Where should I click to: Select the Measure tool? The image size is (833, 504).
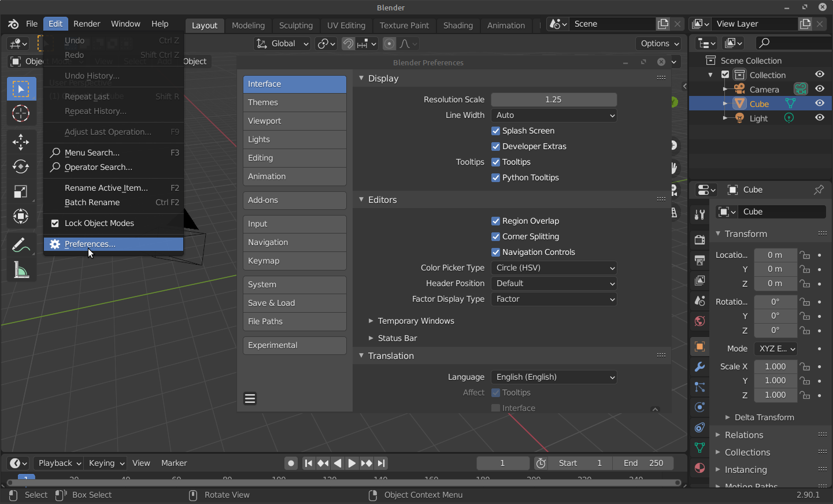[x=21, y=270]
